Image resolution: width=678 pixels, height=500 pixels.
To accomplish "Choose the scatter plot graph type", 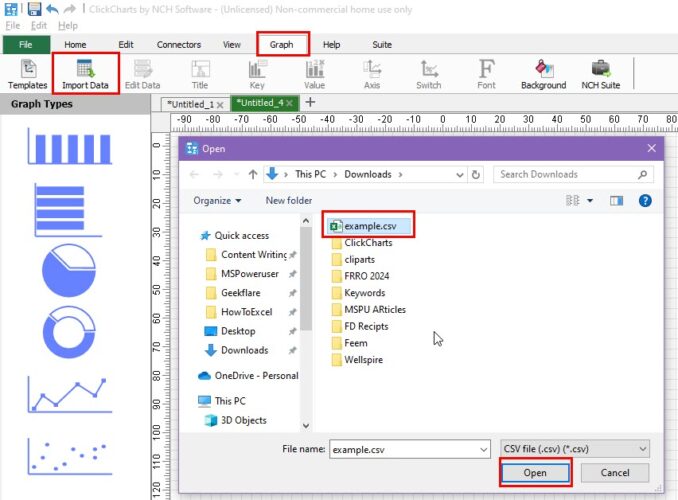I will 69,457.
